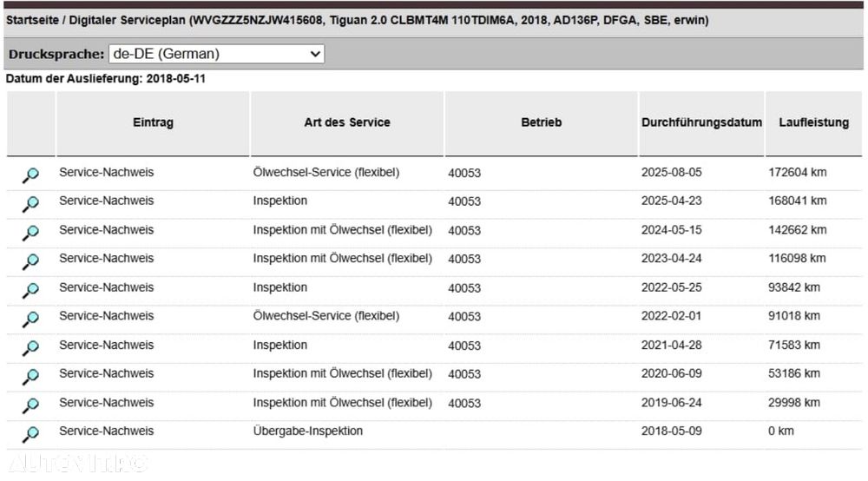
Task: Click the Durchführungsdatum column header
Action: pyautogui.click(x=701, y=122)
